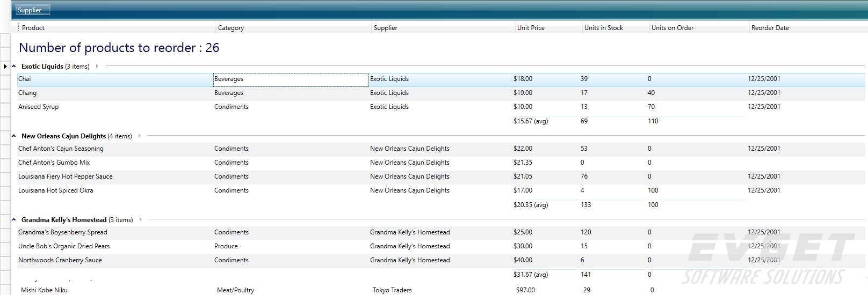Image resolution: width=868 pixels, height=295 pixels.
Task: Sort by Unit Price column header
Action: click(548, 28)
